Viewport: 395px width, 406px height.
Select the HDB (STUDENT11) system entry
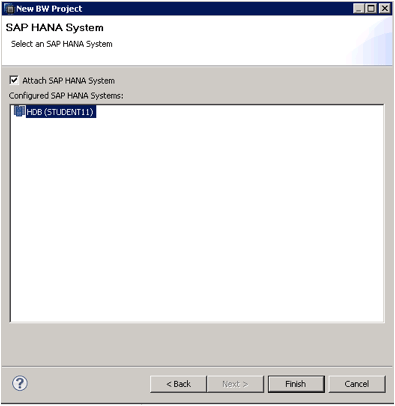(61, 112)
